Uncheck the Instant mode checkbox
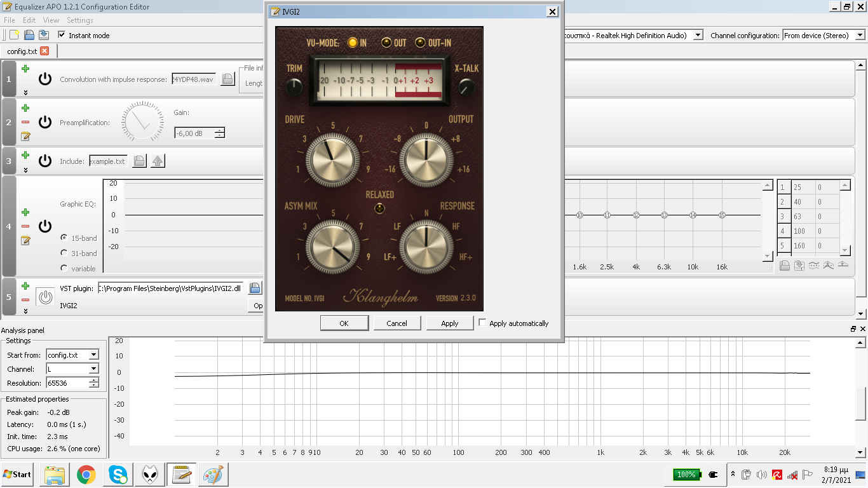 coord(62,35)
